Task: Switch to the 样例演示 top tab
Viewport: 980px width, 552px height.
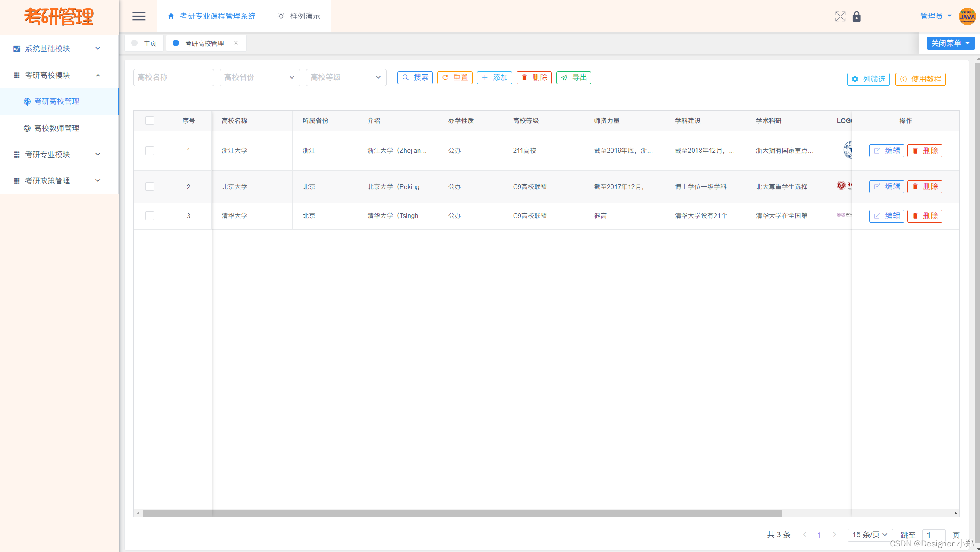Action: pyautogui.click(x=299, y=16)
